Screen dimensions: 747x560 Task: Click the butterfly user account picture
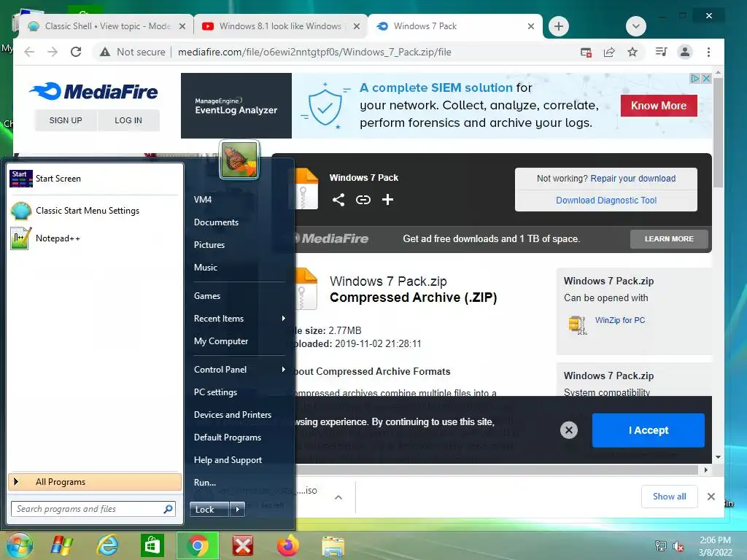pos(239,160)
